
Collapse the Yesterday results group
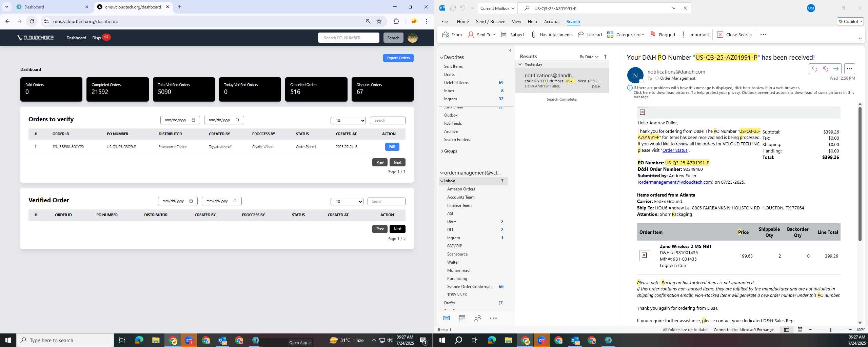click(520, 64)
